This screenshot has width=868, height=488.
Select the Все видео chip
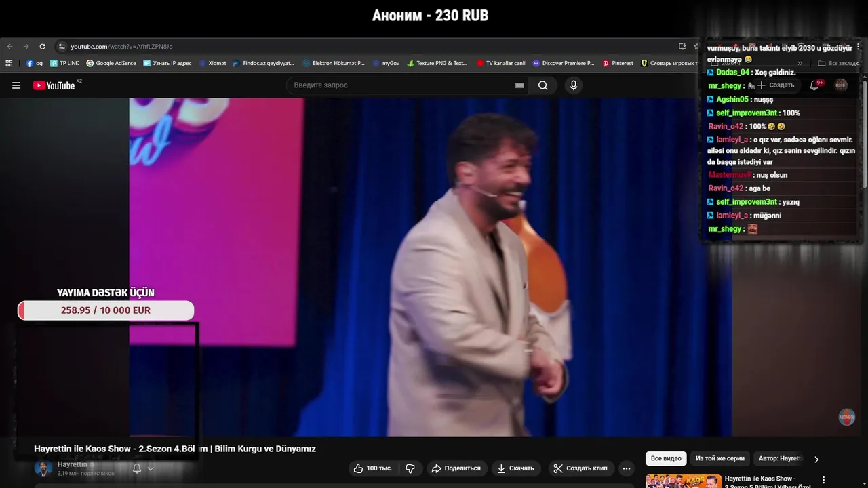(x=666, y=459)
